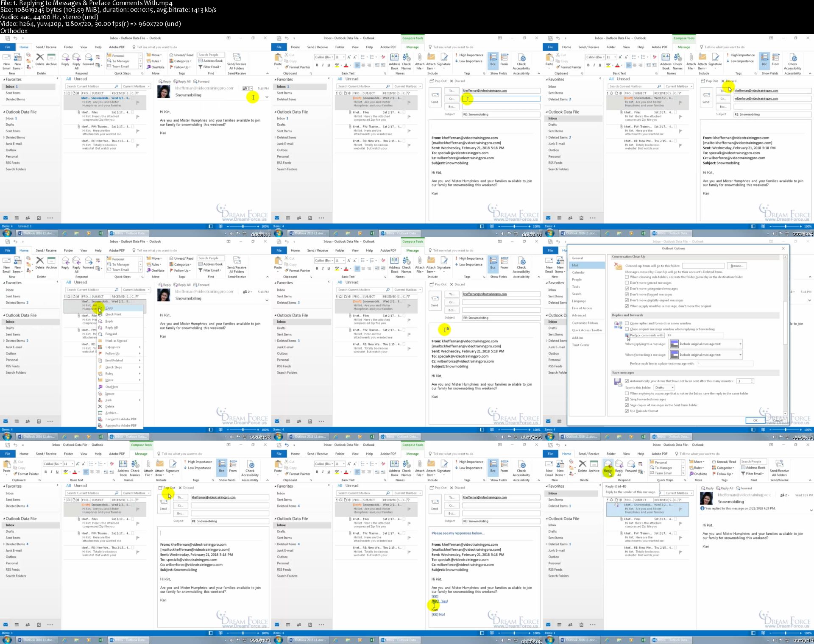The image size is (814, 644).
Task: Open View tab in the 00:08:08 frame
Action: pos(355,454)
